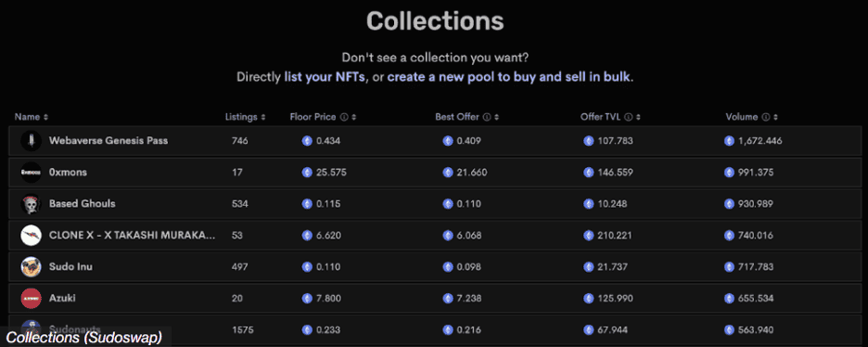The image size is (868, 347).
Task: Open the 0xmons collection name
Action: coord(68,173)
